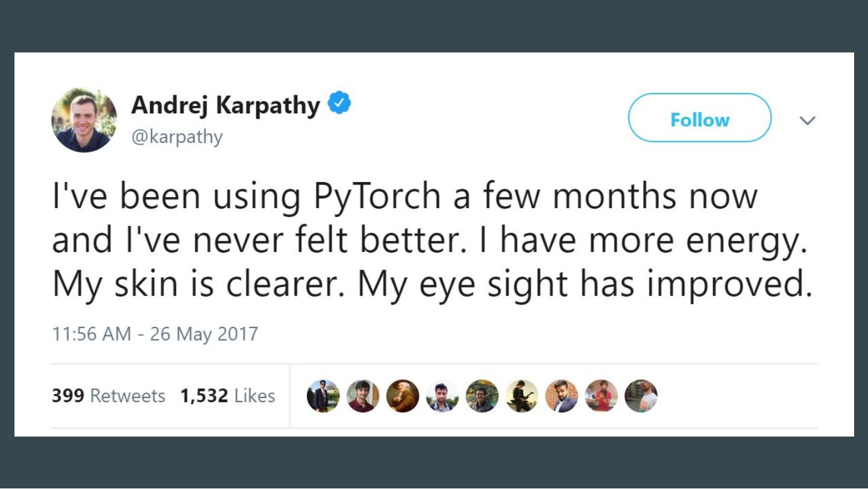View the 1,532 Likes list
This screenshot has width=868, height=489.
click(227, 396)
